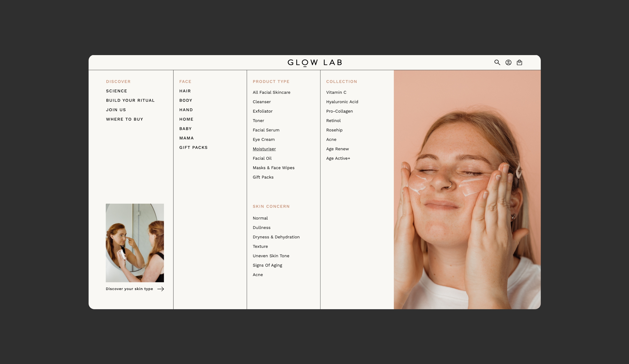Image resolution: width=629 pixels, height=364 pixels.
Task: Select the Hair category
Action: pos(185,91)
